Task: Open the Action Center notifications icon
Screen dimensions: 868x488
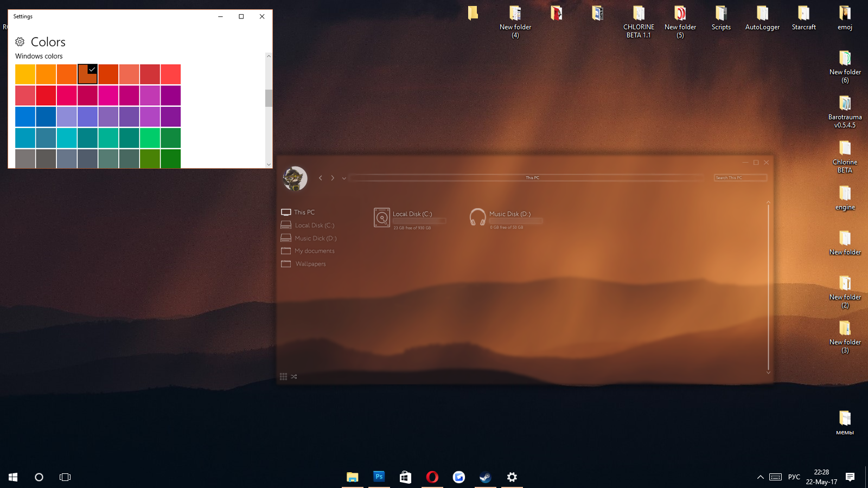Action: coord(850,477)
